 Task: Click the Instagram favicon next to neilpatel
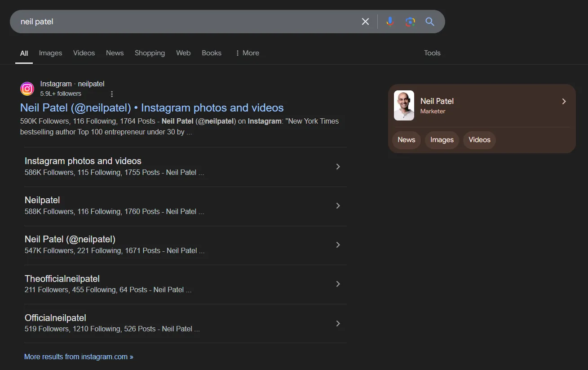pyautogui.click(x=27, y=89)
